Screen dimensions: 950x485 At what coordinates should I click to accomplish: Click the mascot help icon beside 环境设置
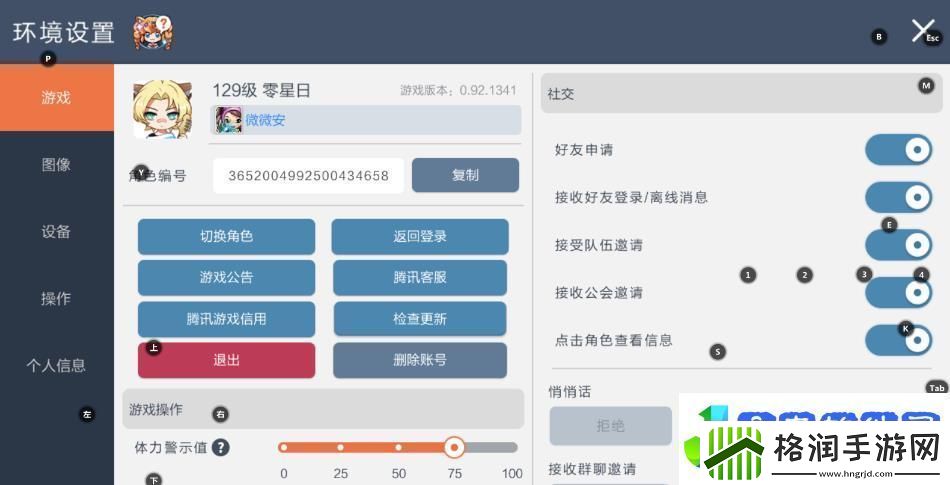(153, 32)
